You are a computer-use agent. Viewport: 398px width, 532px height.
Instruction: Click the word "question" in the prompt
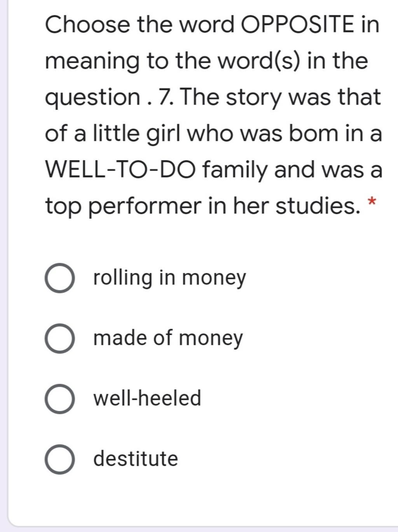(x=93, y=98)
